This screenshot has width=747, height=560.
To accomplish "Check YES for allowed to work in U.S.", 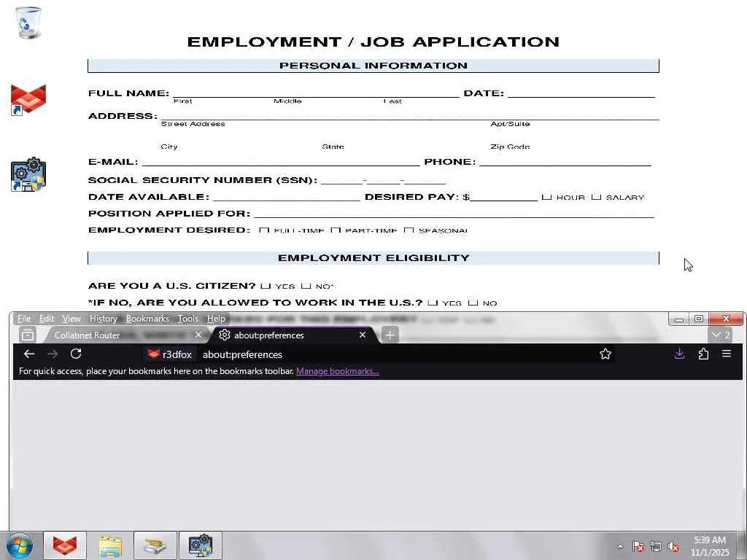I will 433,303.
